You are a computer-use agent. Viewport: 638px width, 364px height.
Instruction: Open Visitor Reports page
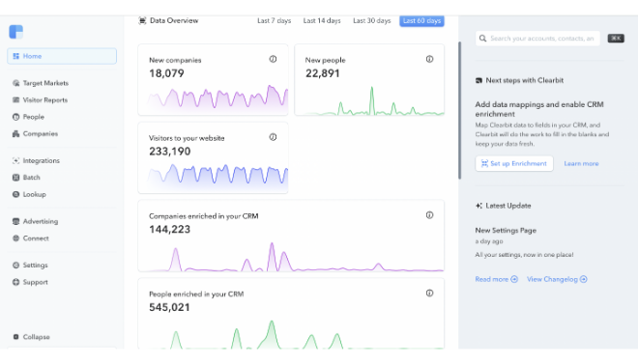(x=40, y=100)
